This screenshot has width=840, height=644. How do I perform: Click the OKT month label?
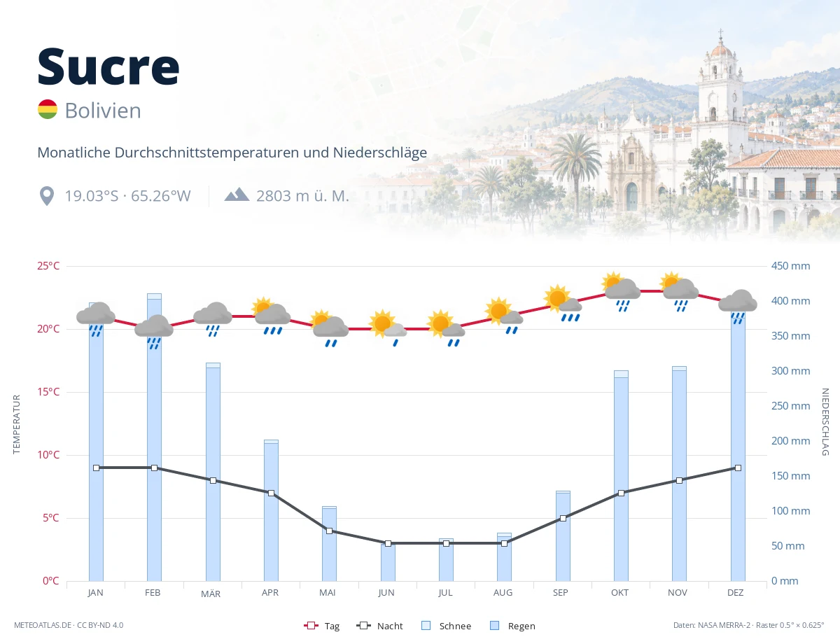[619, 593]
